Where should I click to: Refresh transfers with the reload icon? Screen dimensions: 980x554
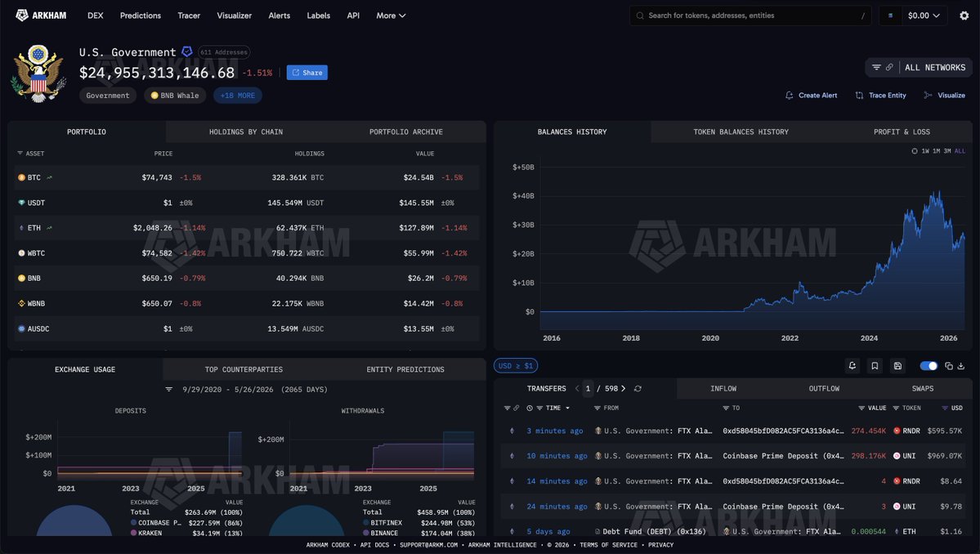[x=638, y=388]
